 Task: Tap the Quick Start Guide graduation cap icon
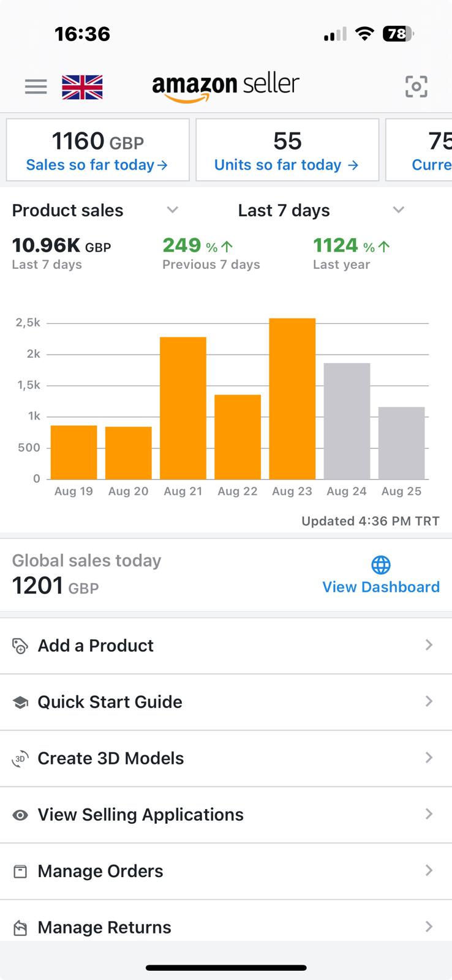pyautogui.click(x=20, y=703)
